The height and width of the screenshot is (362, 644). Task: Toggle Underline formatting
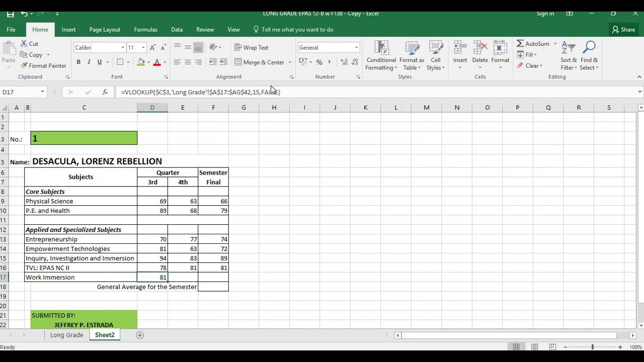(100, 62)
